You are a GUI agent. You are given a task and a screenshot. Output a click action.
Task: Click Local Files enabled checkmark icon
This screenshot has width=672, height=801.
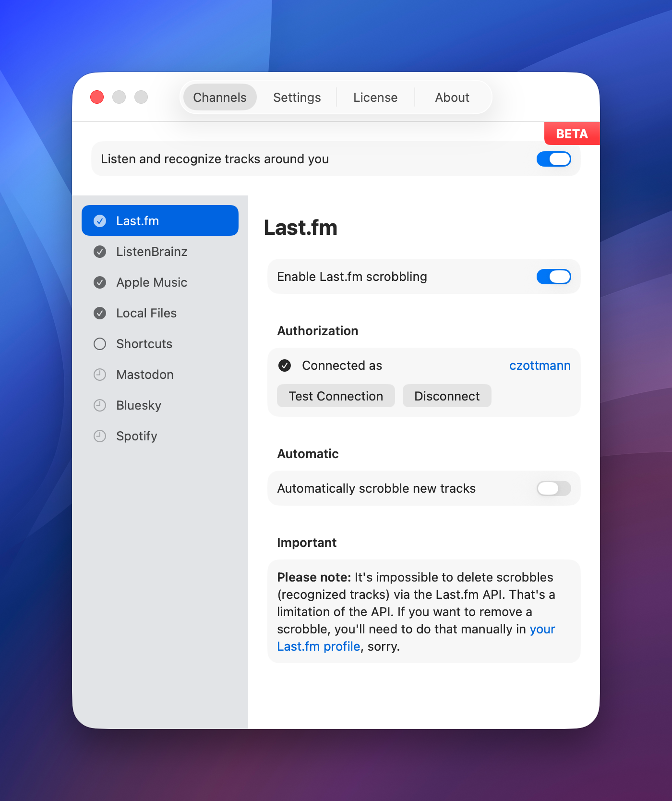[100, 313]
